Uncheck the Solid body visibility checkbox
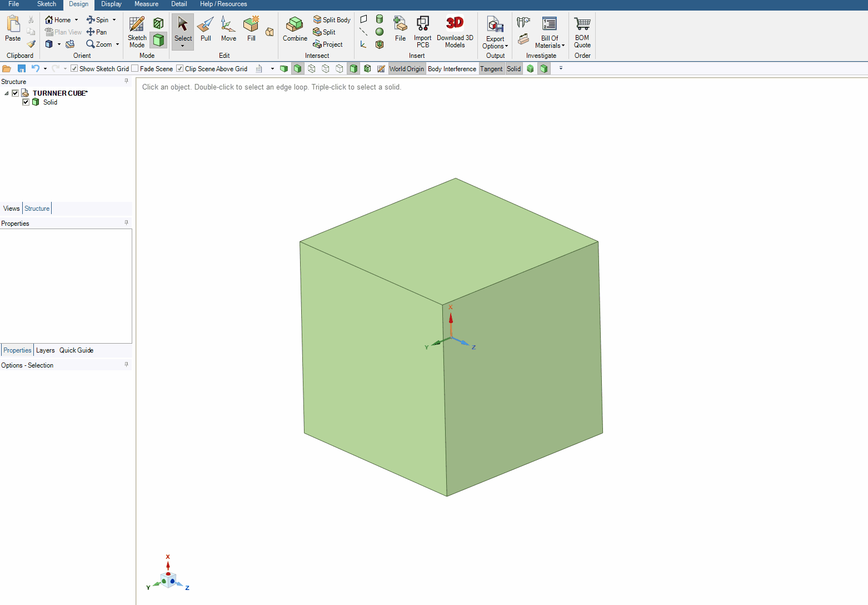868x605 pixels. tap(26, 102)
